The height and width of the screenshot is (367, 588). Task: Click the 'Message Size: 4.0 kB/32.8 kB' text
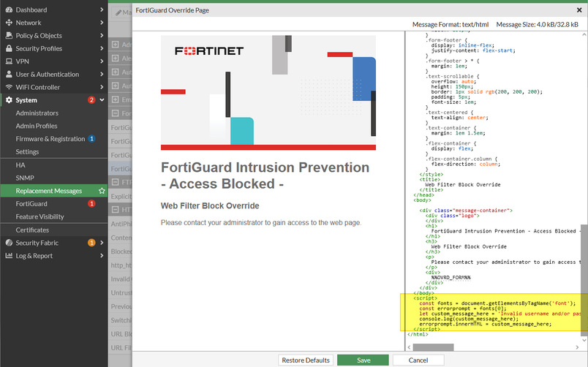pyautogui.click(x=538, y=24)
